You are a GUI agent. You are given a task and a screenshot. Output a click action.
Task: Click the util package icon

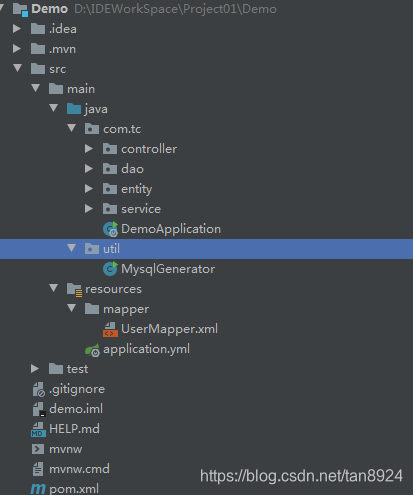click(92, 249)
